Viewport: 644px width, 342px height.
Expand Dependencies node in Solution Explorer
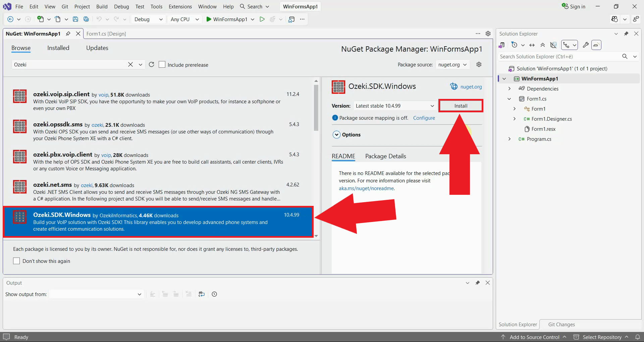tap(509, 89)
